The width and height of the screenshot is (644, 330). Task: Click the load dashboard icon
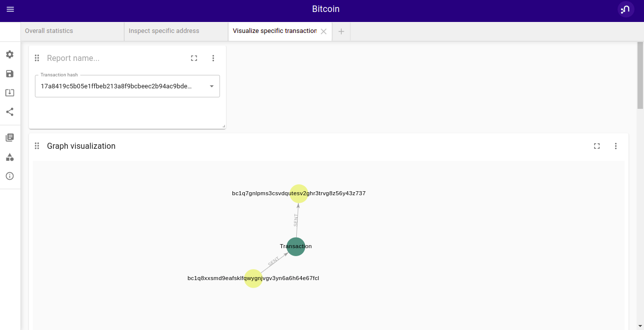pos(9,93)
